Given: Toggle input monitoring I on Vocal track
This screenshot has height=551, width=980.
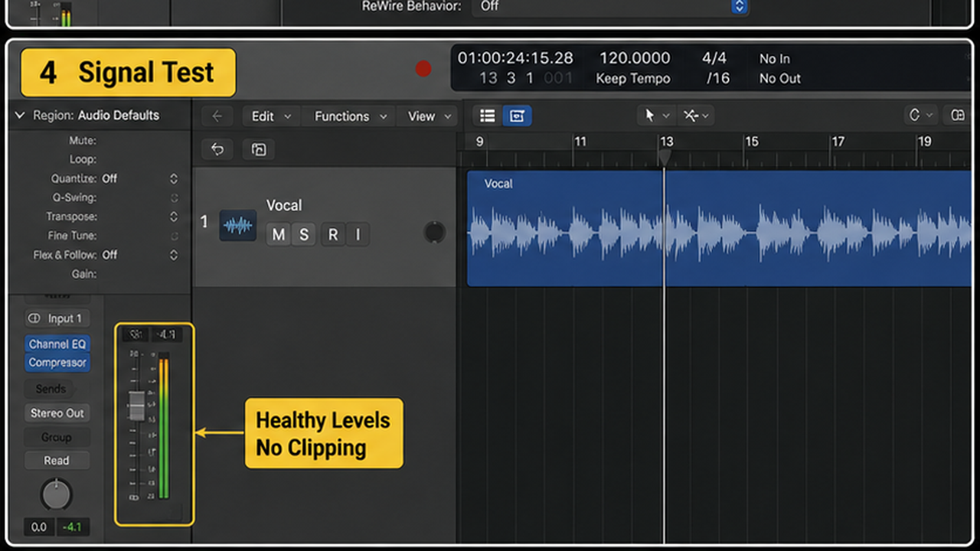Looking at the screenshot, I should pyautogui.click(x=358, y=235).
